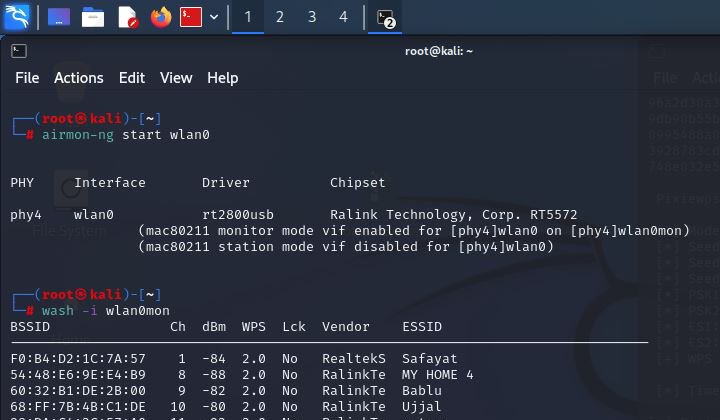Switch to workspace 3

[312, 17]
